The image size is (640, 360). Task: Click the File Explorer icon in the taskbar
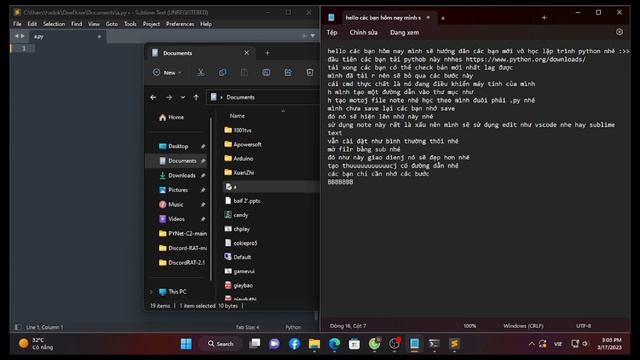tap(314, 344)
